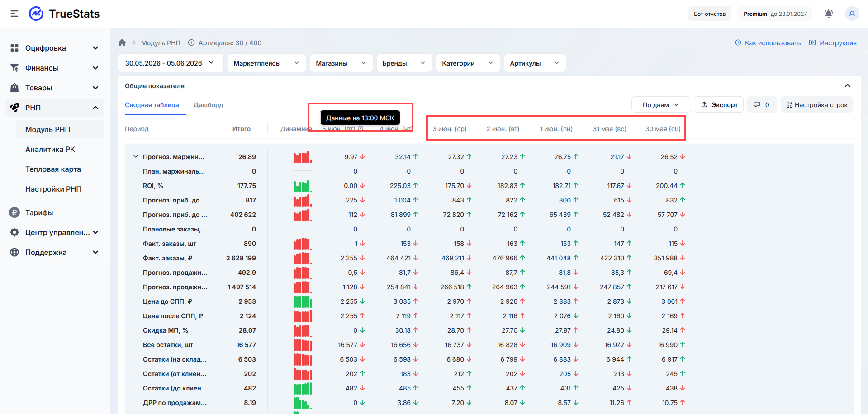
Task: Click the info icon beside Артикулов
Action: coord(191,43)
